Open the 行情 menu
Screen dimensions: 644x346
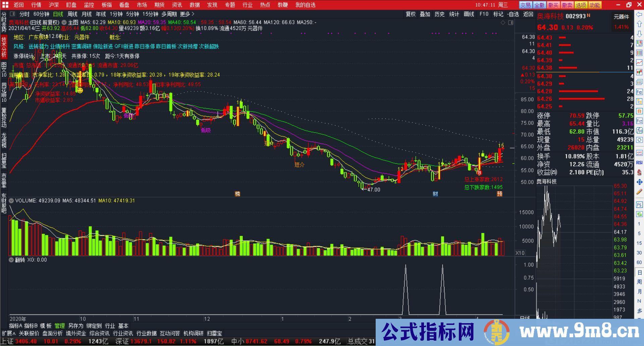coord(36,5)
